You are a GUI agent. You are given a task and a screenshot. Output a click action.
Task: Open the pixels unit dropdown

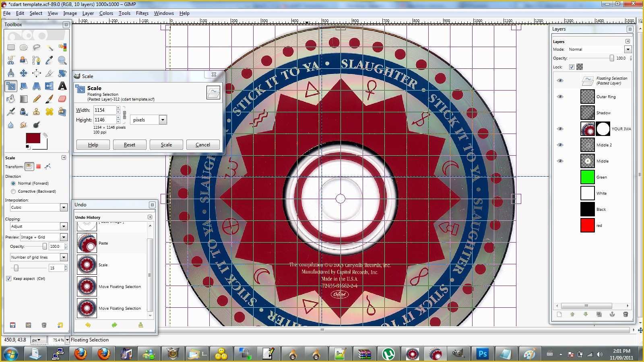pos(148,120)
